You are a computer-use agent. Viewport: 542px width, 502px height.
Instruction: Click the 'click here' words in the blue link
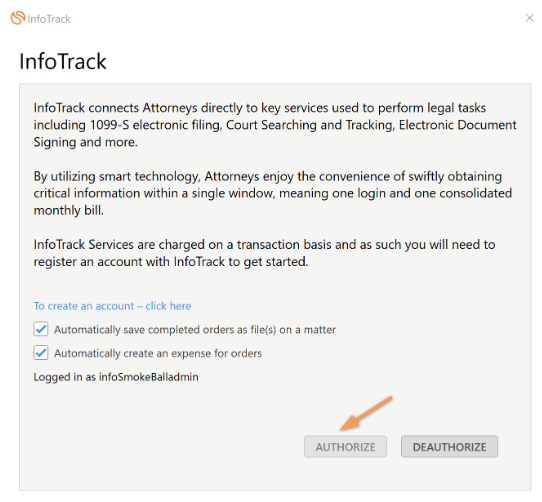[x=168, y=306]
